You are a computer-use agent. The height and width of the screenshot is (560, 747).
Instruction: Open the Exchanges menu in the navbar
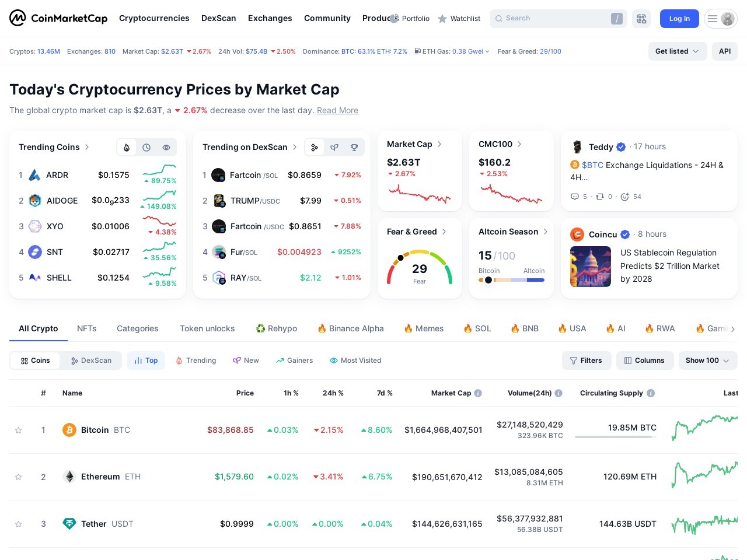(270, 18)
